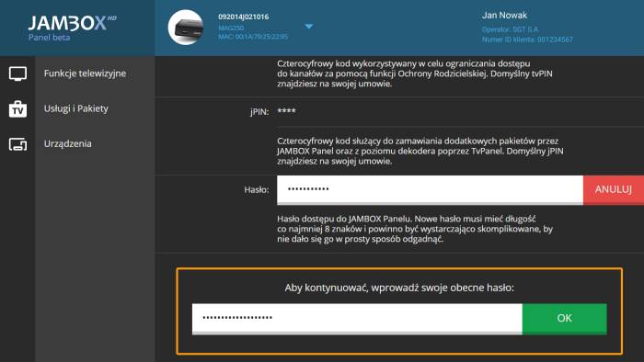Viewport: 644px width, 362px height.
Task: Click the monitor icon for Funkcje telewizyjne
Action: (x=17, y=74)
